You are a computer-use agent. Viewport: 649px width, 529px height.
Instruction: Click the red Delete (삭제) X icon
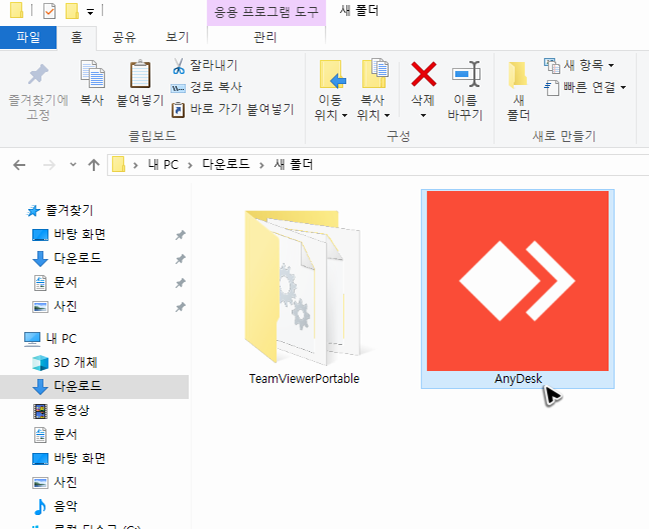pos(423,75)
